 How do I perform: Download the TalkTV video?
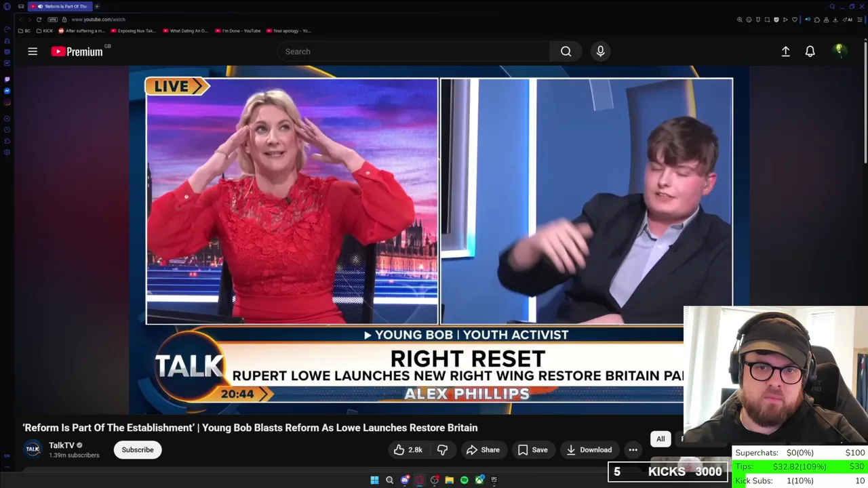589,449
